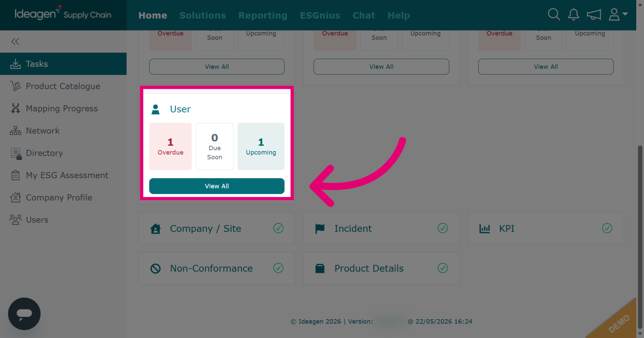644x338 pixels.
Task: Click the 1 Upcoming tile in User card
Action: tap(261, 146)
